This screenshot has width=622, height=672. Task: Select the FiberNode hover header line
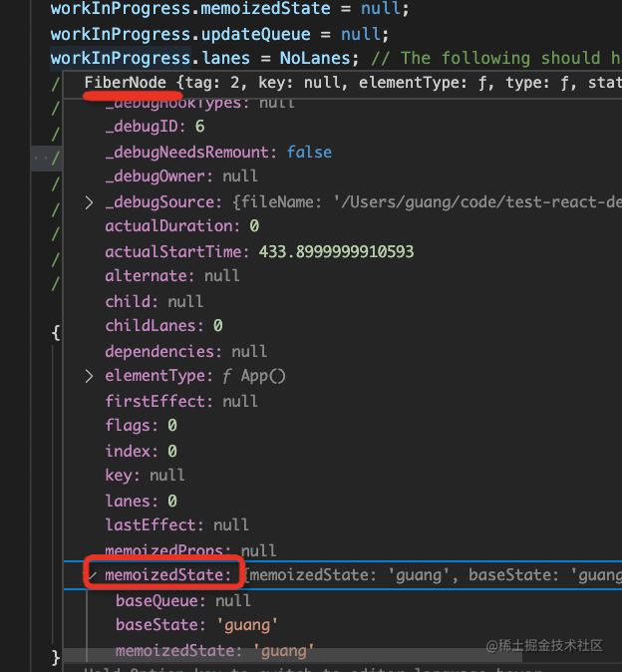(343, 83)
